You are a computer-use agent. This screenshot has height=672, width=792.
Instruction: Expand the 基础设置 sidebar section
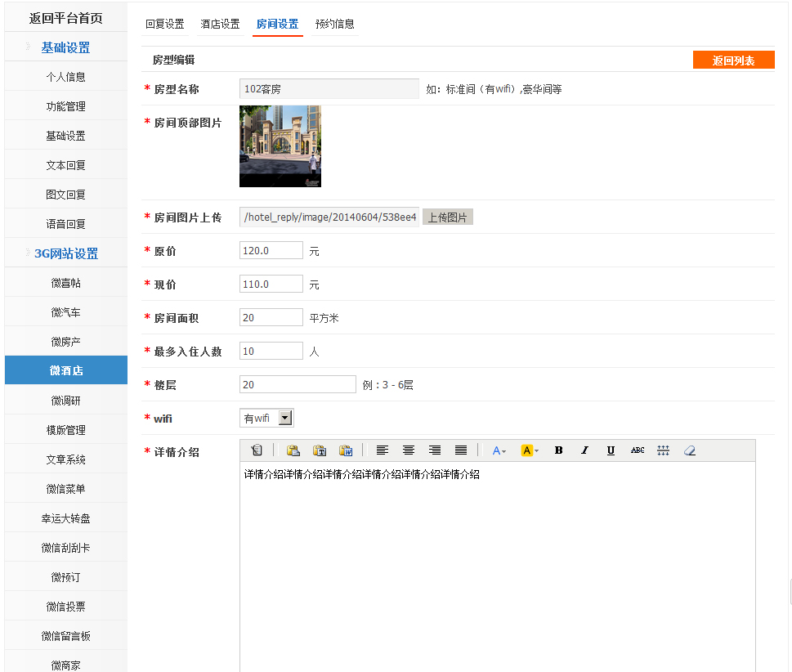(x=65, y=47)
